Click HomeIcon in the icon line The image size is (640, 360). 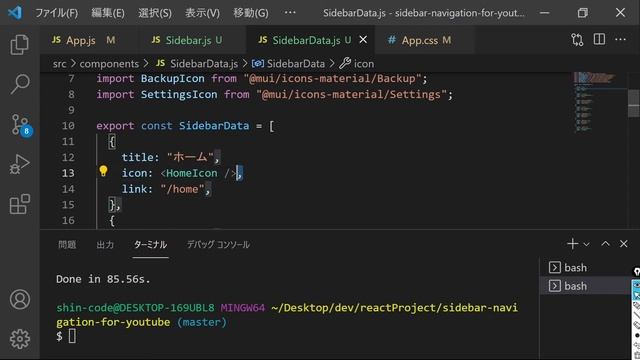tap(191, 173)
